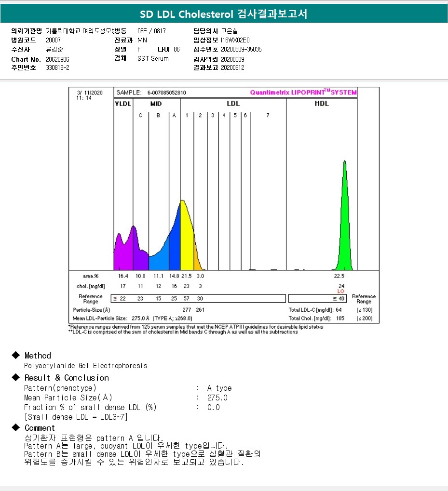Click clinical info I16WX02E0
Viewport: 448px width, 491px height.
pos(235,40)
